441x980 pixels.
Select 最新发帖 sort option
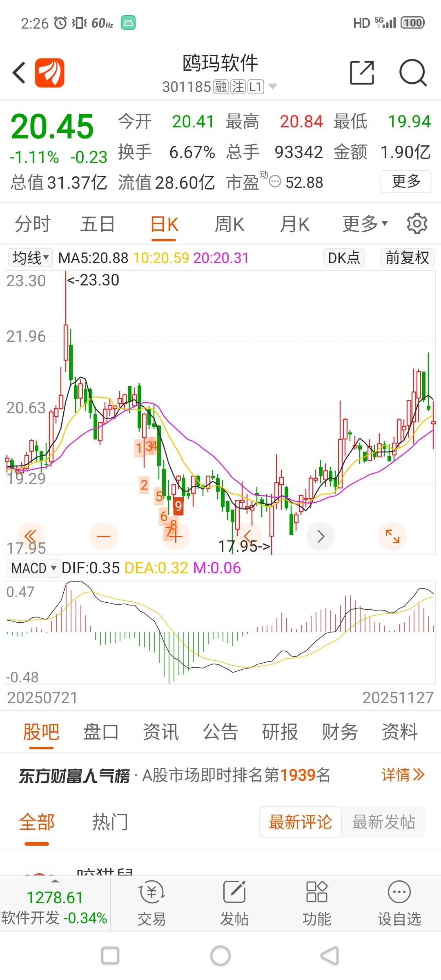tap(383, 822)
